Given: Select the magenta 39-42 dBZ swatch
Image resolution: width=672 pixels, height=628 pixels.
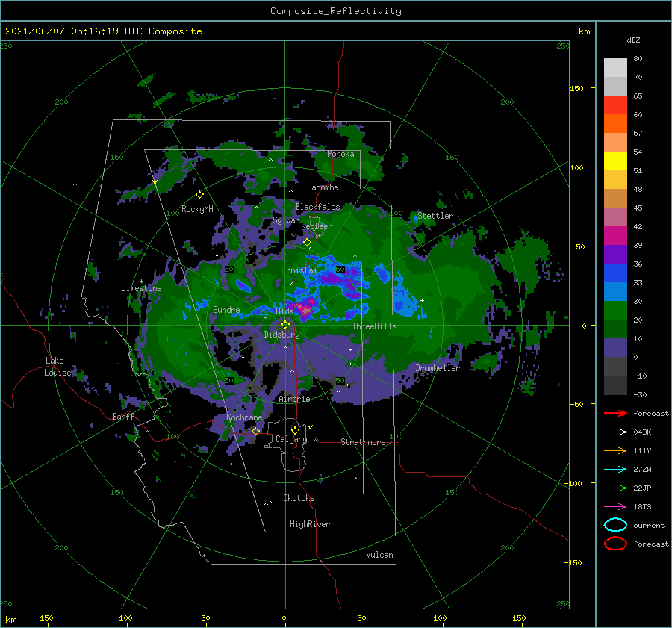Looking at the screenshot, I should pos(615,236).
